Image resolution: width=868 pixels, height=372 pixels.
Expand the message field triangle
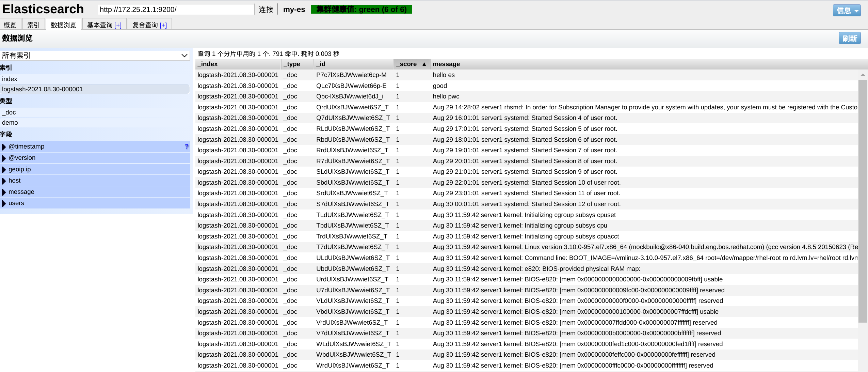[4, 192]
